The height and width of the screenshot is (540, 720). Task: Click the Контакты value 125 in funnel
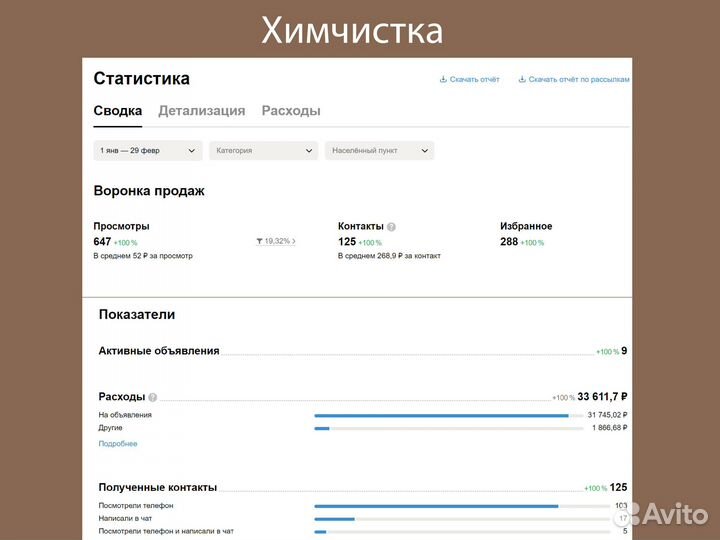pyautogui.click(x=347, y=242)
